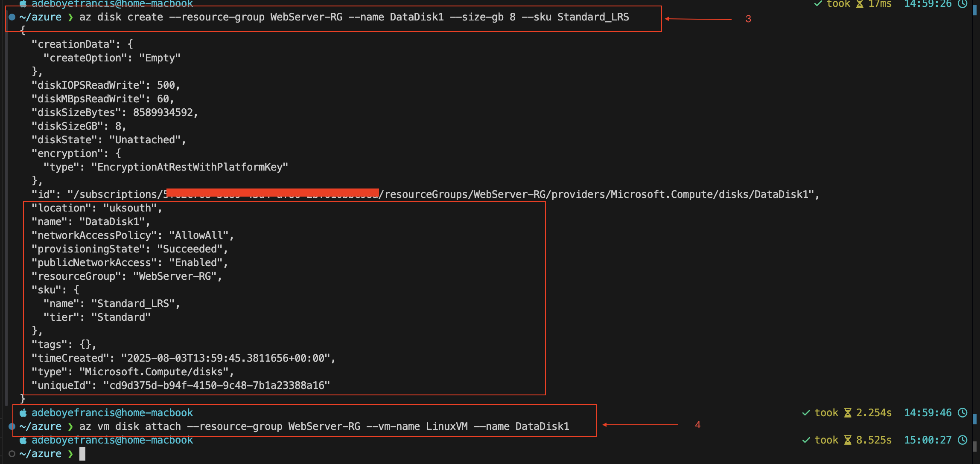Click the clock icon next to 15:00:27
This screenshot has height=464, width=980.
(x=963, y=440)
